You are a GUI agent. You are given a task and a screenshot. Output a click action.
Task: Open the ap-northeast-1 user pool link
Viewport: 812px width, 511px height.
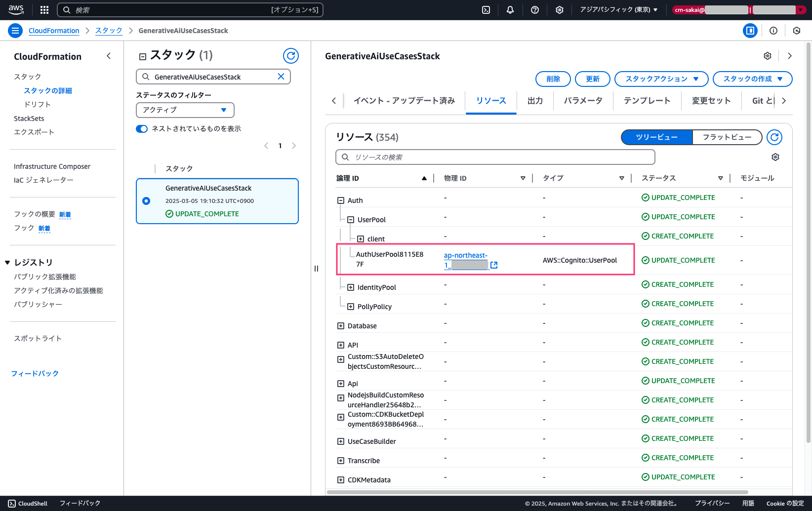point(466,260)
